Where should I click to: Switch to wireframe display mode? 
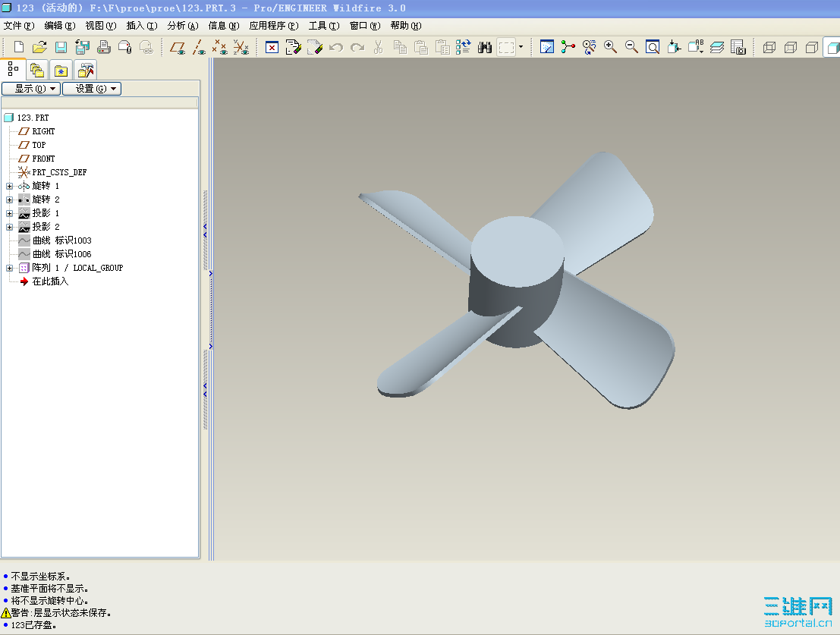[769, 47]
